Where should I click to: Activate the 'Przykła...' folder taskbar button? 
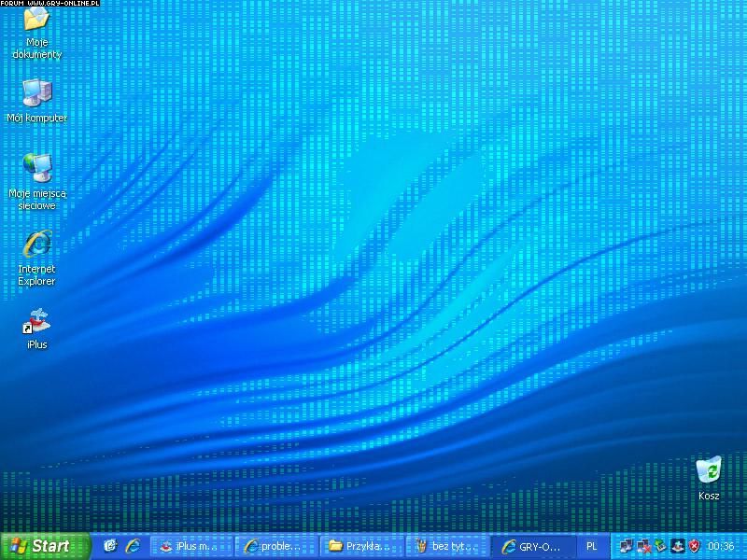pos(359,546)
